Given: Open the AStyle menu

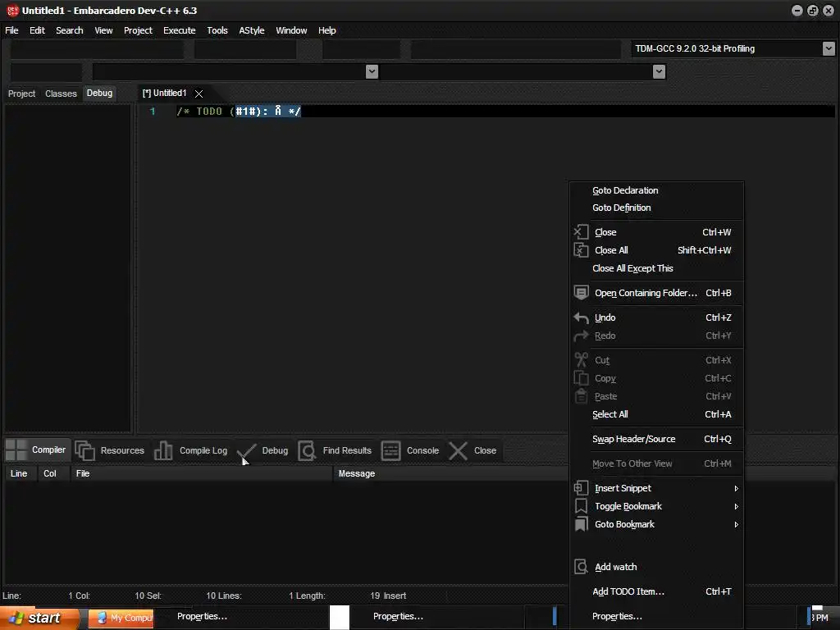Looking at the screenshot, I should pyautogui.click(x=251, y=30).
